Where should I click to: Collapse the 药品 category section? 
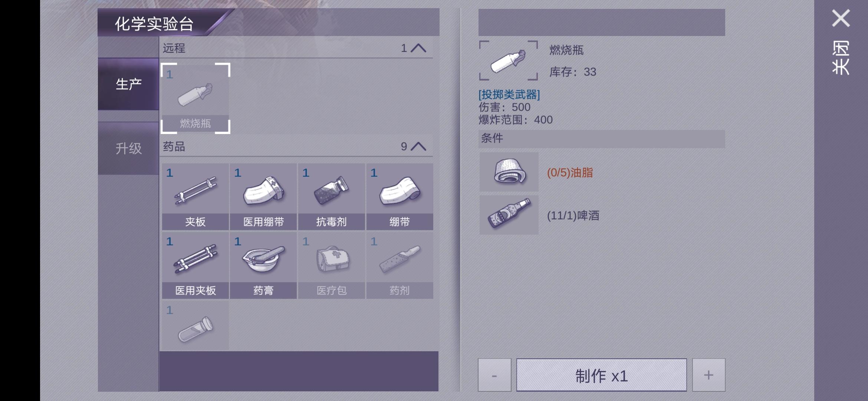[418, 146]
